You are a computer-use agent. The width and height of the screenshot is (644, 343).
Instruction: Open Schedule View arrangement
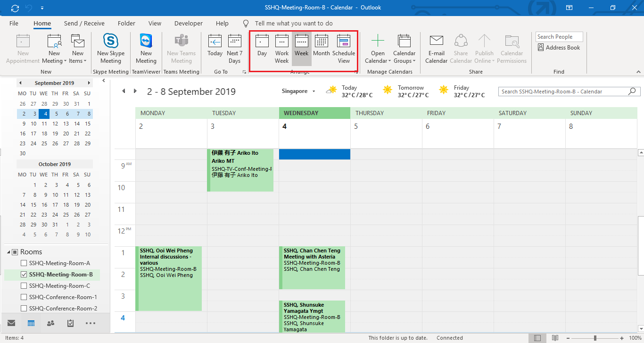(344, 49)
